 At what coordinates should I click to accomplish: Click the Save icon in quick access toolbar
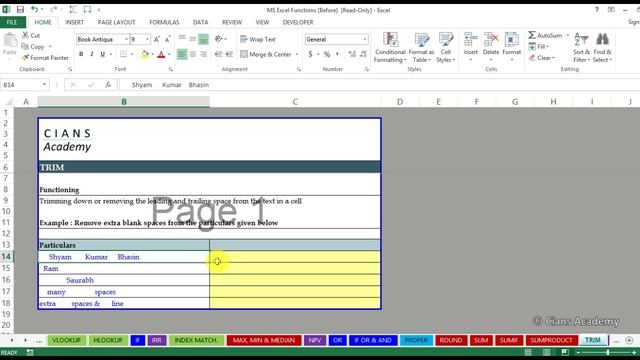20,9
